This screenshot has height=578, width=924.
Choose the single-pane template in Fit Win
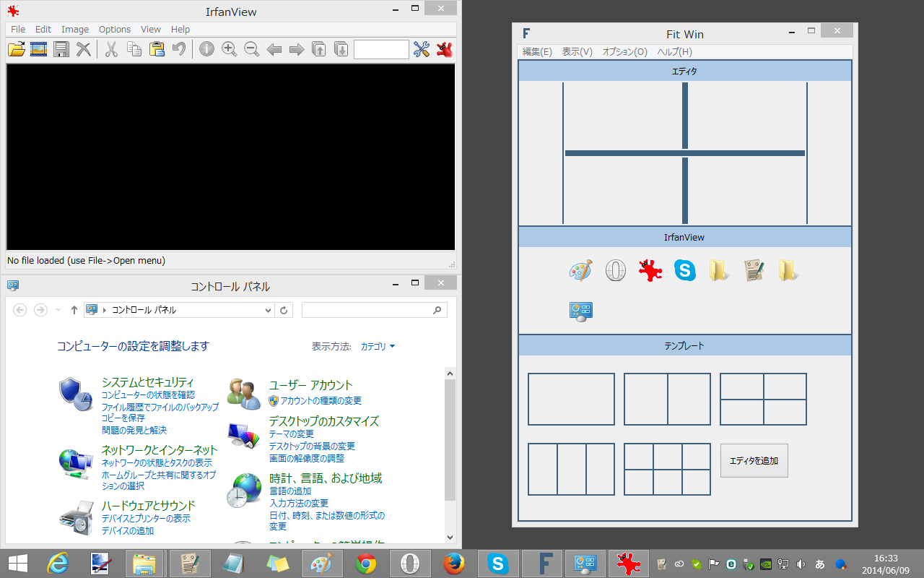(571, 399)
